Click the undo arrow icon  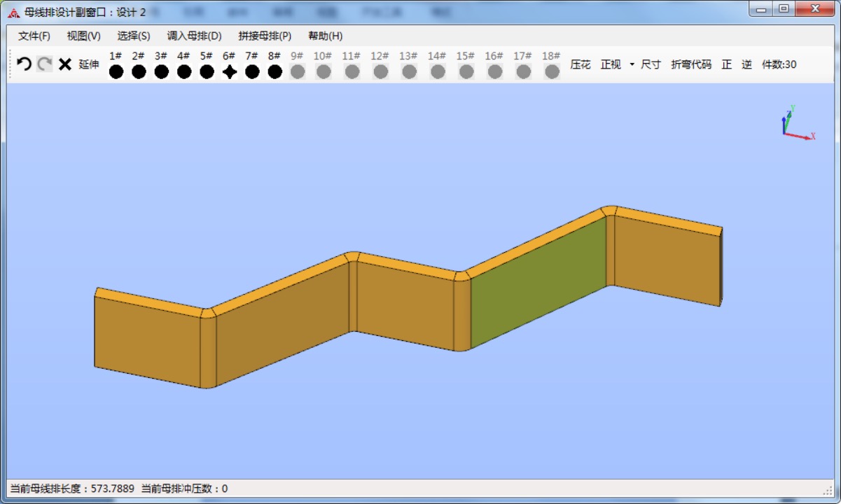pos(24,64)
